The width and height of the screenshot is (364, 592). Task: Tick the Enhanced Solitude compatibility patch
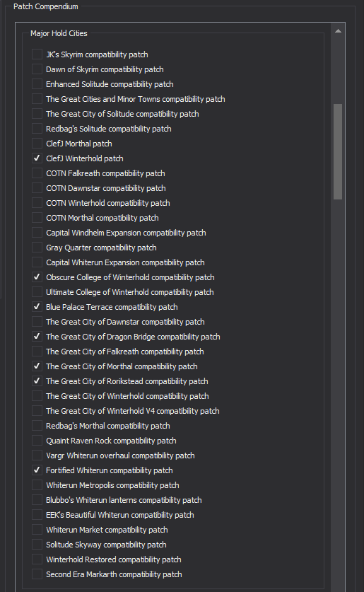(37, 84)
